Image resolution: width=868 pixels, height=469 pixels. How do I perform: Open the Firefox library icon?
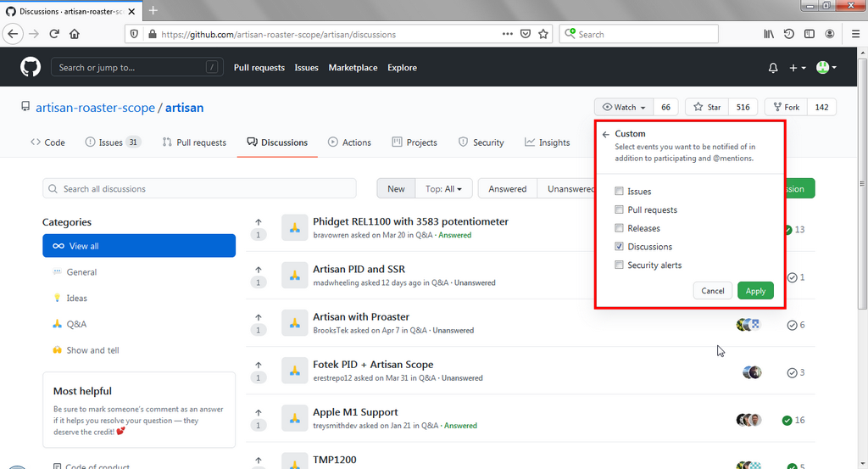[x=769, y=34]
